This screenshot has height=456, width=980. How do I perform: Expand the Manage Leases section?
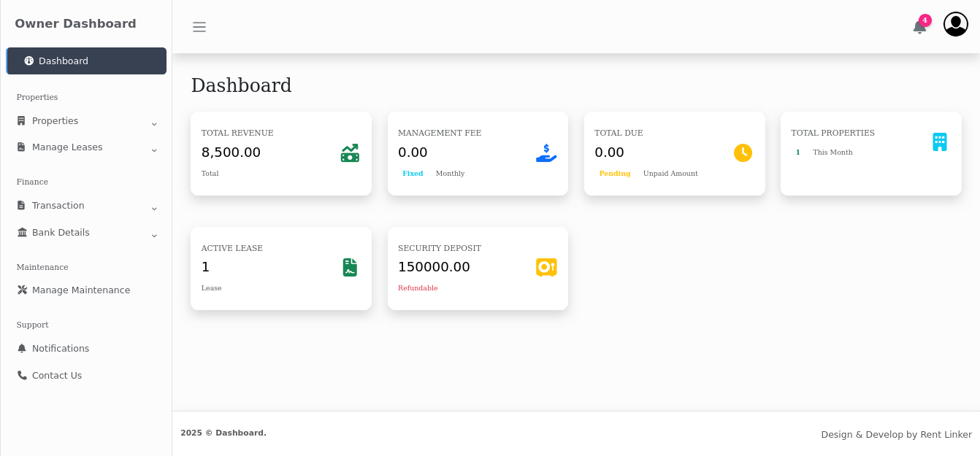(66, 147)
